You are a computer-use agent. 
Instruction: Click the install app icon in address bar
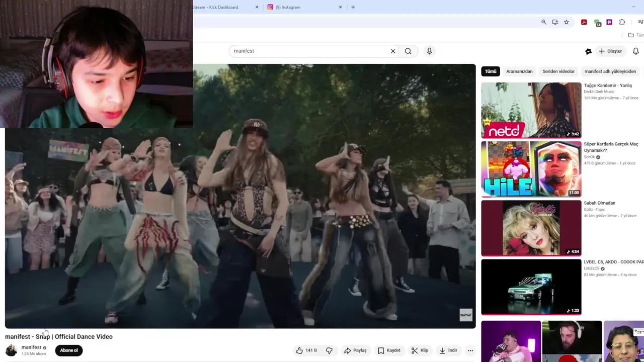coord(555,22)
